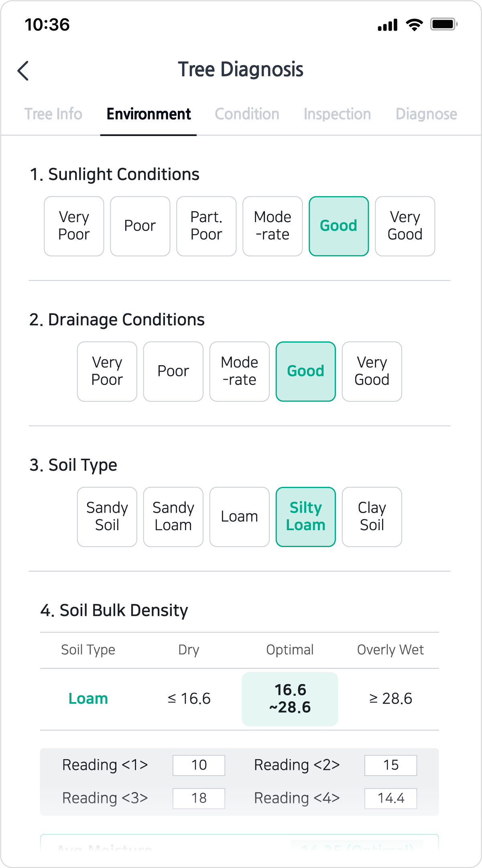Set Drainage Conditions to Very Poor
This screenshot has width=482, height=868.
point(107,372)
